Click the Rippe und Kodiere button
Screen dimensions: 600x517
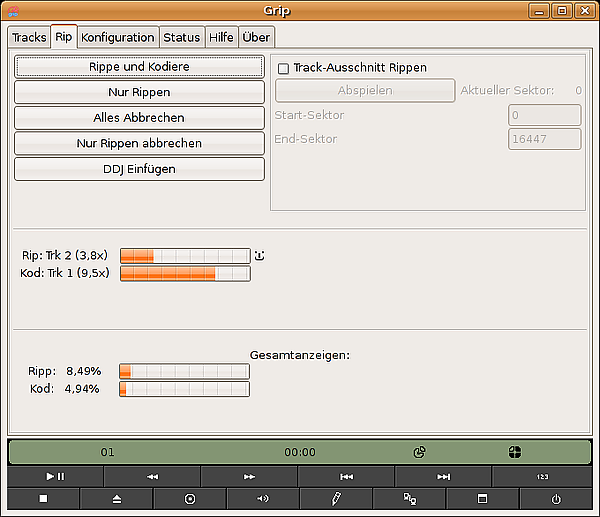tap(139, 66)
